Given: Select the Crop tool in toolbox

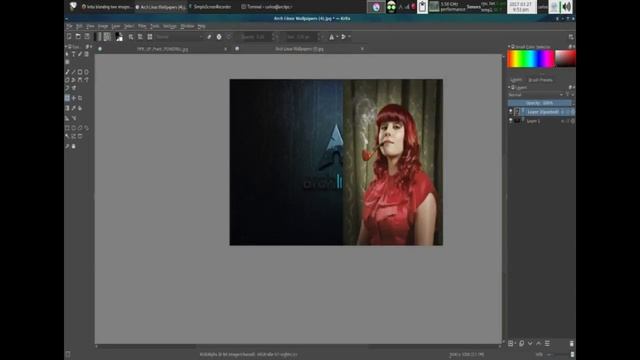Looking at the screenshot, I should (80, 98).
